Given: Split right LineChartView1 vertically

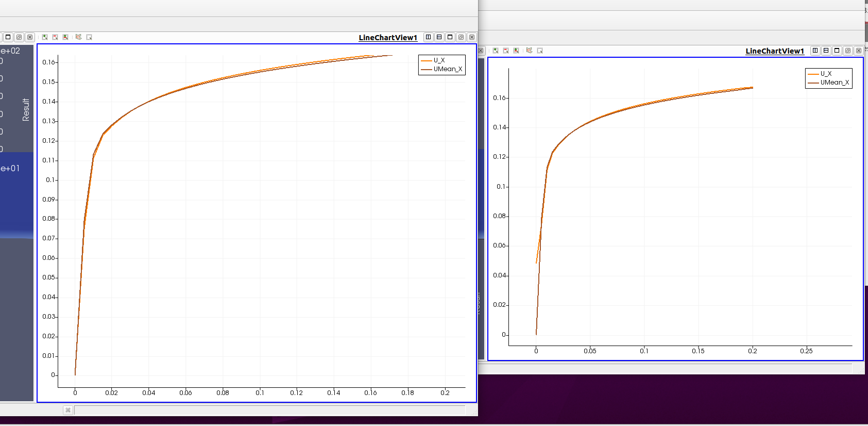Looking at the screenshot, I should coord(826,51).
